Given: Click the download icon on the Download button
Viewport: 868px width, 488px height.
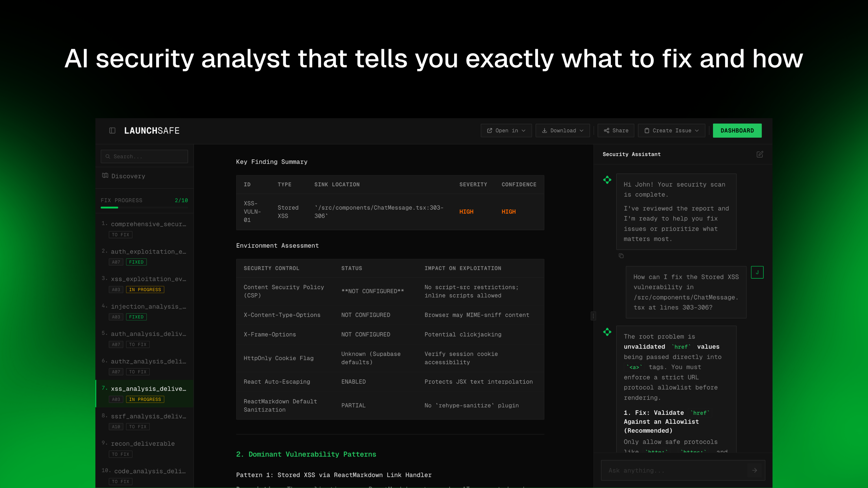Looking at the screenshot, I should coord(545,130).
